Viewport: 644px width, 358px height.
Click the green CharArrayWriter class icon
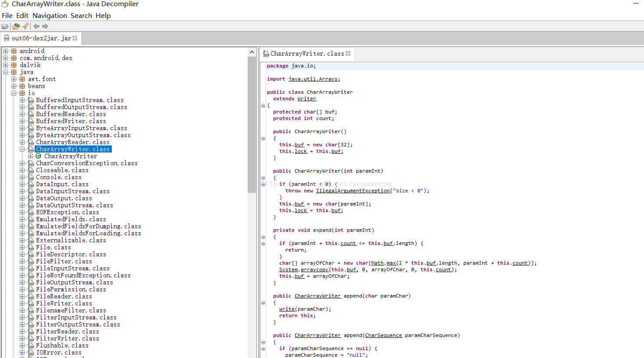39,156
